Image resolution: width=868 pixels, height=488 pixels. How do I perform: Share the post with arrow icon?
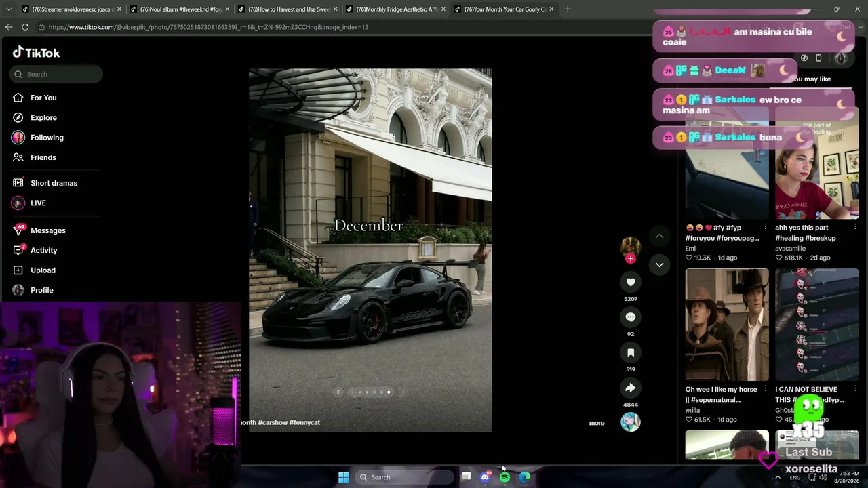(x=631, y=388)
